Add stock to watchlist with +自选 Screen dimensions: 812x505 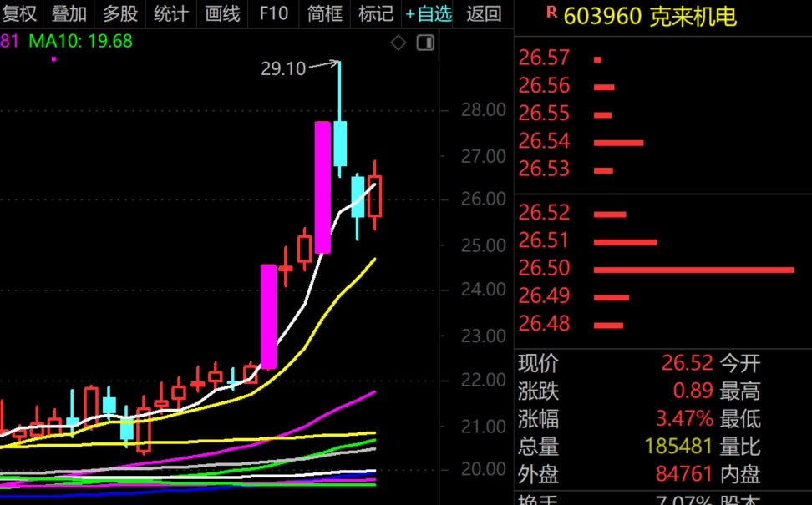[429, 13]
